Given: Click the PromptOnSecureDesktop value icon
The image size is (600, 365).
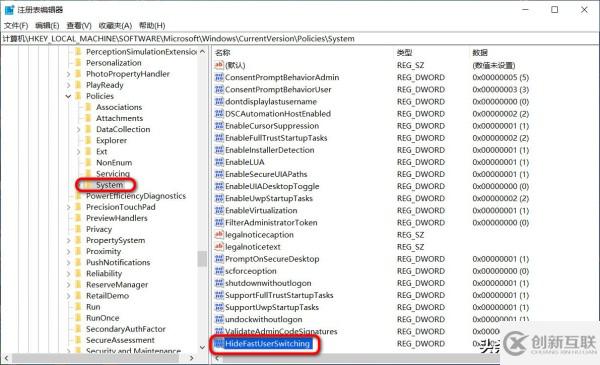Looking at the screenshot, I should click(x=219, y=259).
